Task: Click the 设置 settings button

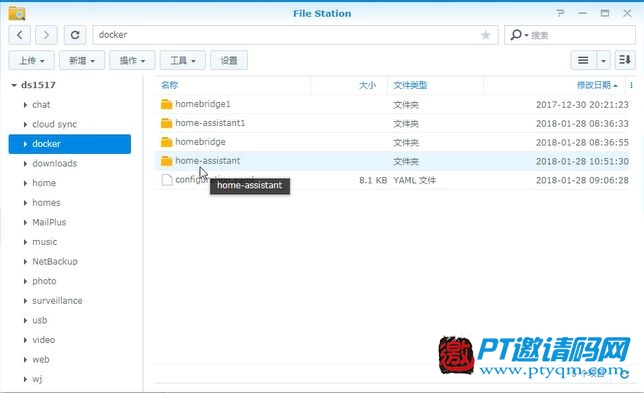Action: [229, 61]
